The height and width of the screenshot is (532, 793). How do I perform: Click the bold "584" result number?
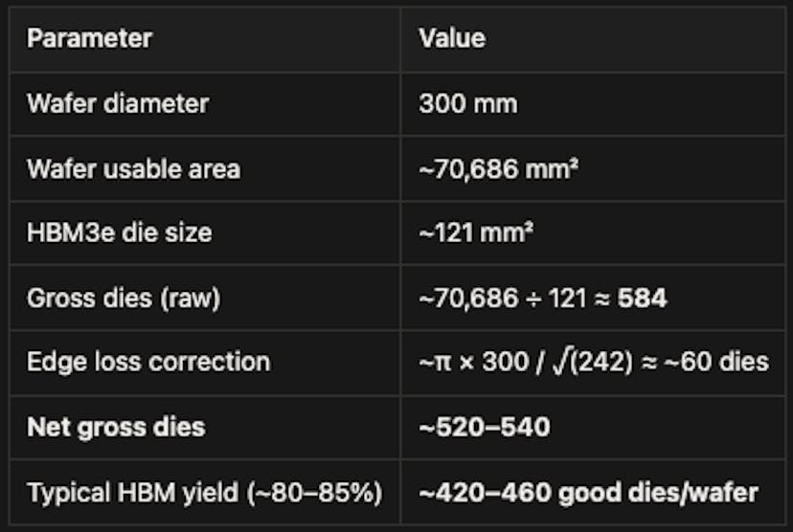642,298
